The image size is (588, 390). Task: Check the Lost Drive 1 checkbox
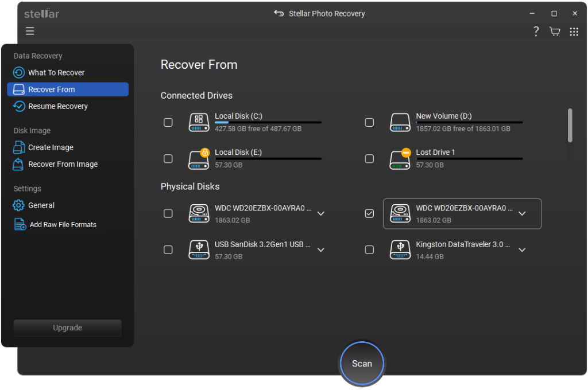coord(369,159)
